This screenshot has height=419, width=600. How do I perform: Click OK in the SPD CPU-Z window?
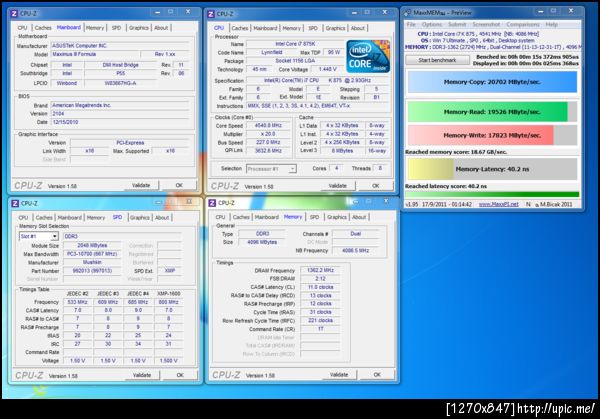click(180, 375)
